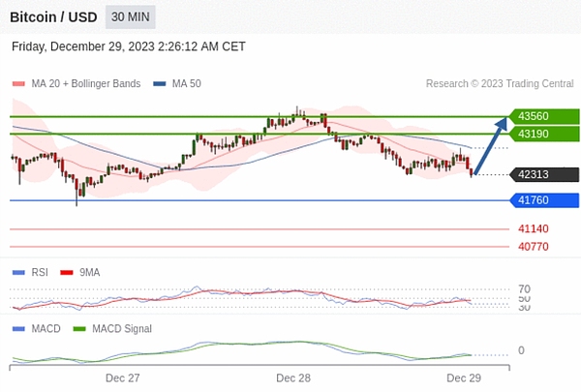The image size is (581, 392).
Task: Click the 42313 current price tag
Action: point(543,175)
